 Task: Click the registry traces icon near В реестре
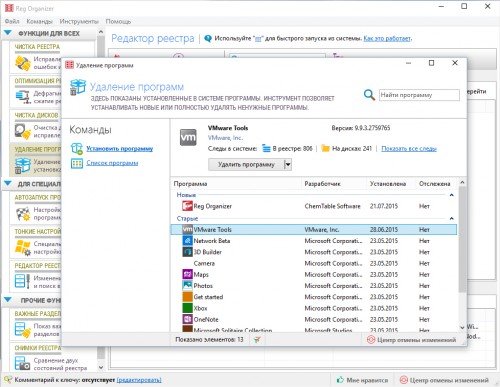click(266, 148)
